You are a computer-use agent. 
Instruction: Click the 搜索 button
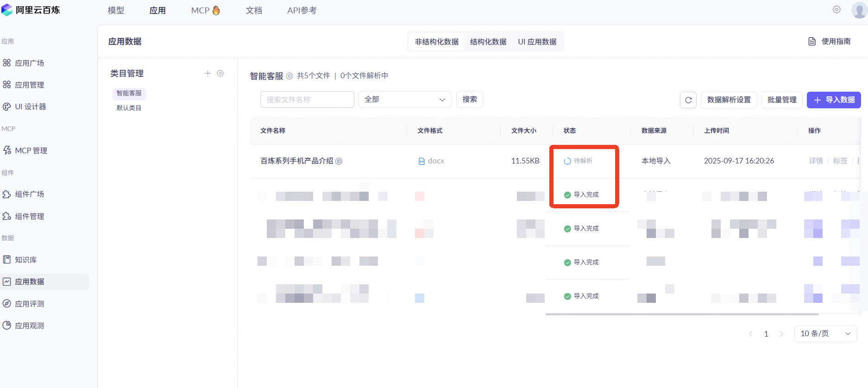(x=470, y=100)
